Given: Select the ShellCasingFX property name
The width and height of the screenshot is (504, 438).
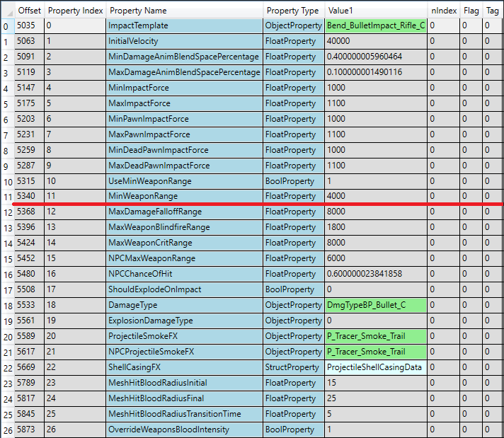Looking at the screenshot, I should click(x=185, y=367).
